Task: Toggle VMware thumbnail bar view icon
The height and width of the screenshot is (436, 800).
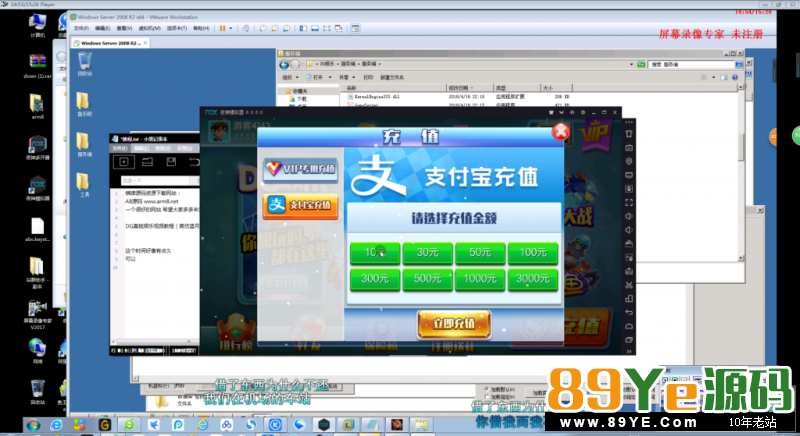Action: (315, 29)
